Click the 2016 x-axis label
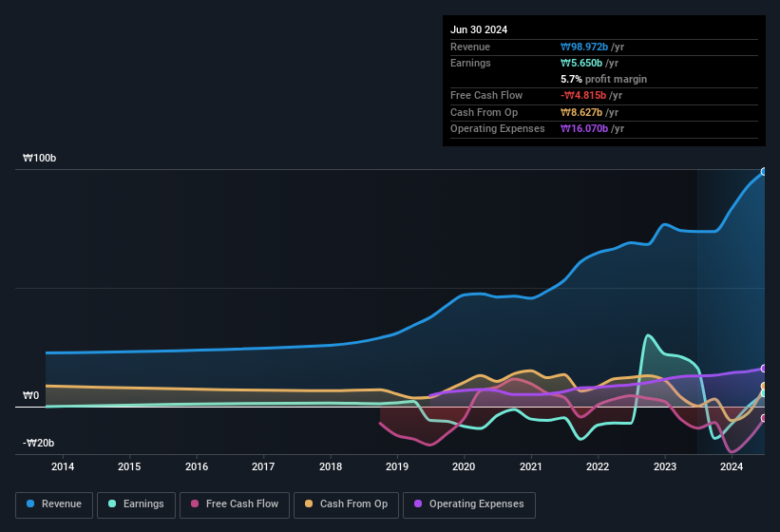780x532 pixels. (197, 466)
